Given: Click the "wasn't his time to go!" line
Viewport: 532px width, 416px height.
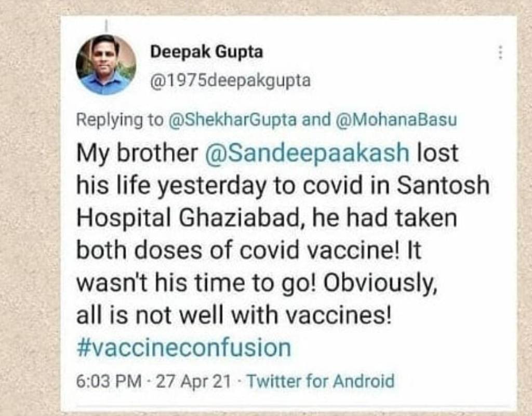Looking at the screenshot, I should [x=197, y=284].
